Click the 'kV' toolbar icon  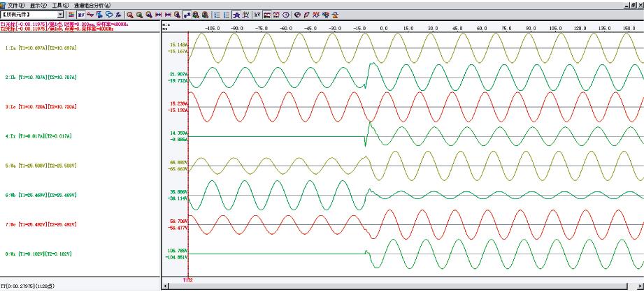(257, 15)
